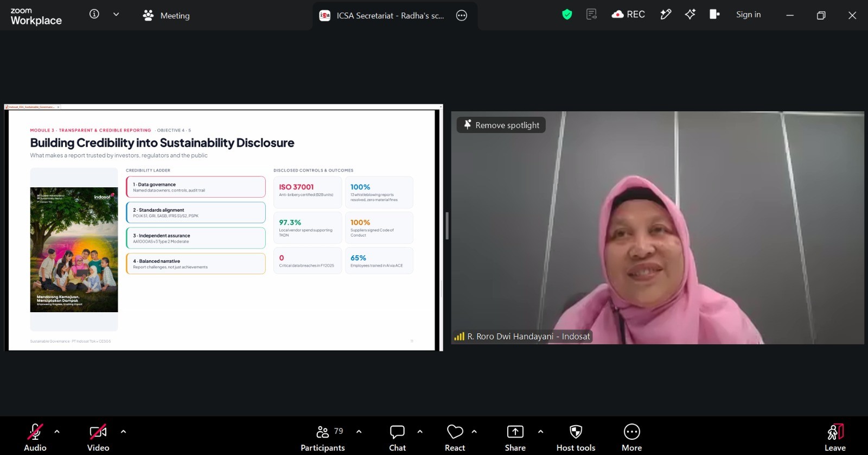Click the speaker video of R. Roro
This screenshot has width=868, height=455.
click(x=658, y=227)
